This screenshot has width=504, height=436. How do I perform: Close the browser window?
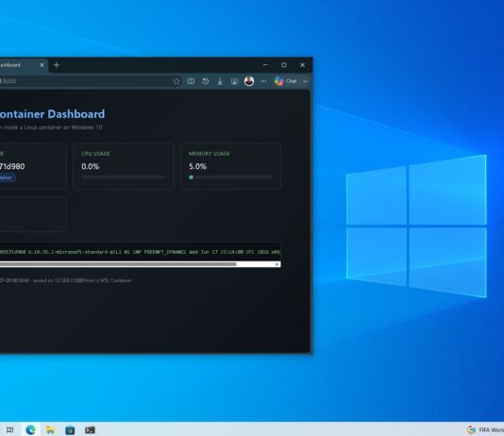pyautogui.click(x=302, y=65)
